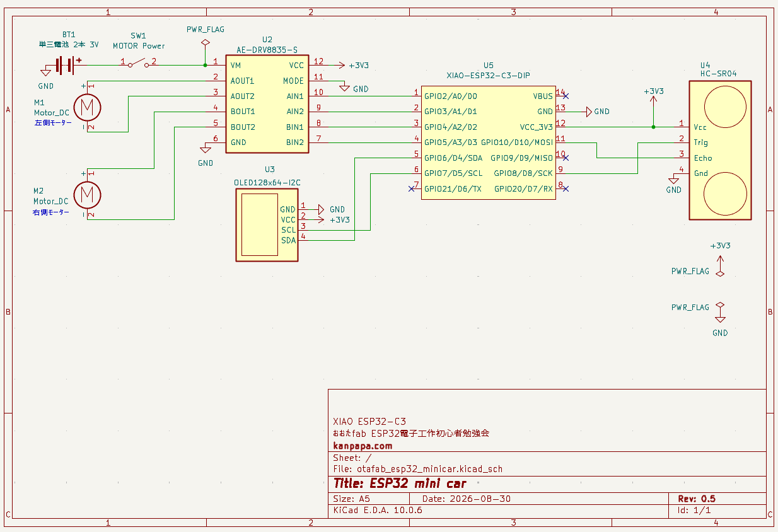Select the blue 右側モーター annotation text
The height and width of the screenshot is (532, 778).
coord(51,213)
